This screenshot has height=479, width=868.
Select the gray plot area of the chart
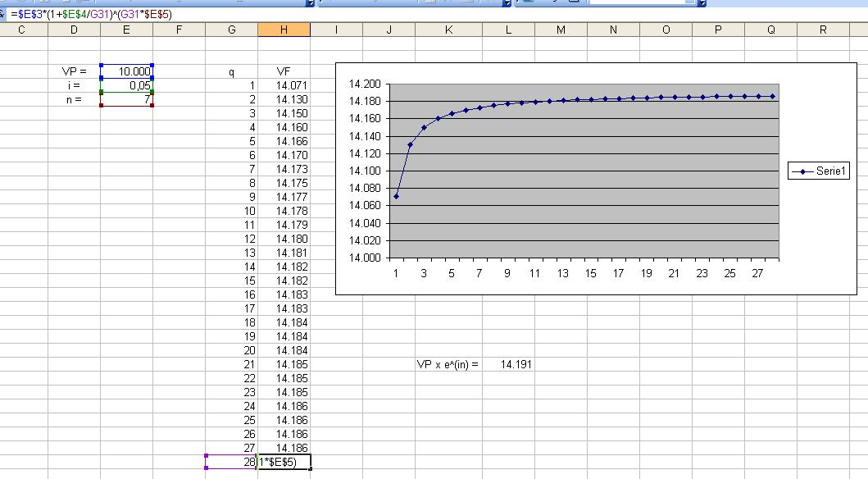tap(584, 171)
